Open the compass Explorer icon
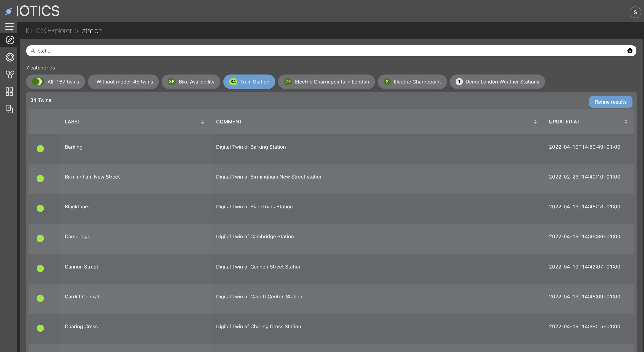This screenshot has width=644, height=352. click(x=10, y=40)
